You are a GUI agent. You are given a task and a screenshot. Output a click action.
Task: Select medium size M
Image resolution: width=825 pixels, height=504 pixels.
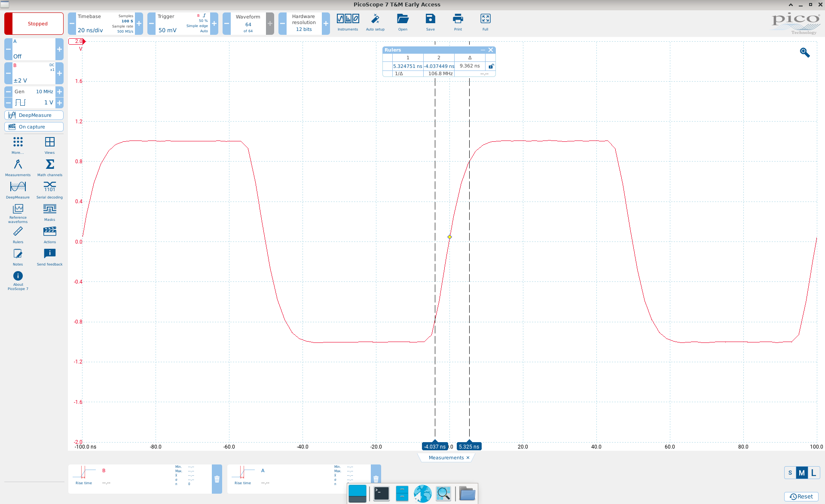coord(801,473)
